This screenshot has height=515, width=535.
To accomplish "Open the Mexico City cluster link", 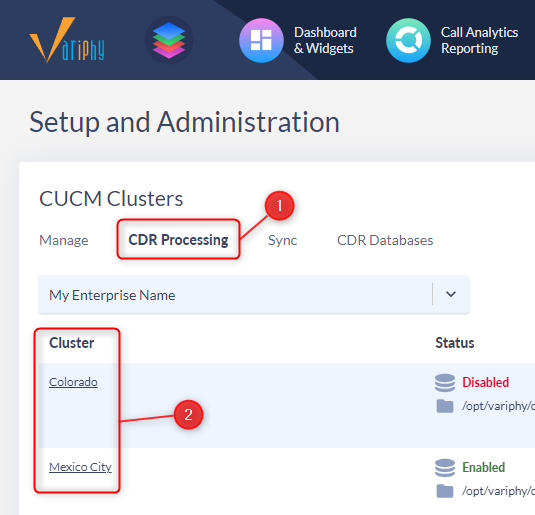I will point(81,467).
